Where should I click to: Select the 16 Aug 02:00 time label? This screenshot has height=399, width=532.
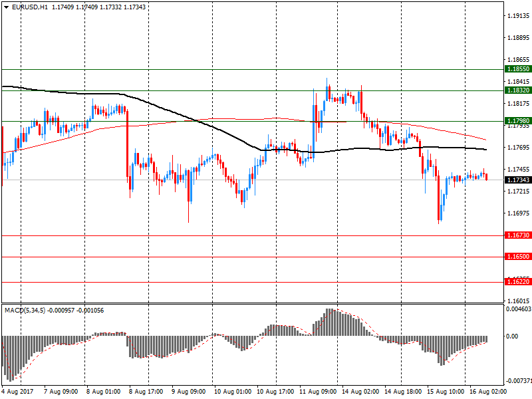(488, 392)
